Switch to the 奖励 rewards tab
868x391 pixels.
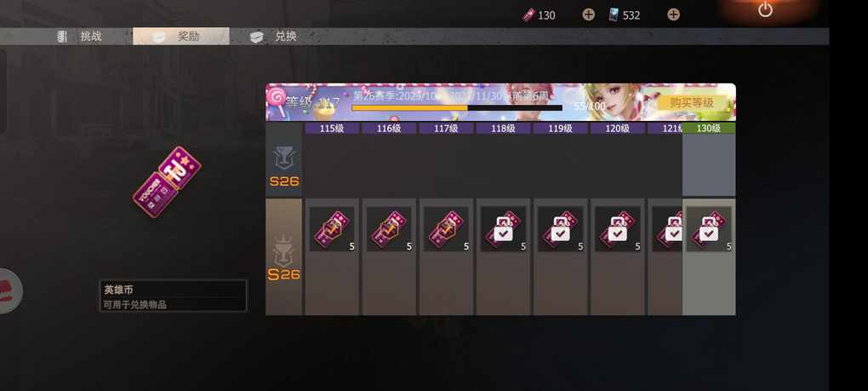click(x=181, y=36)
